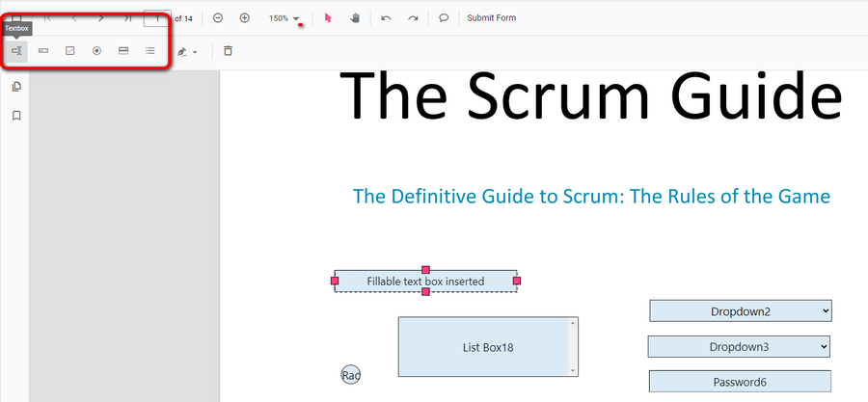Image resolution: width=868 pixels, height=402 pixels.
Task: Toggle the Rad radio button on the page
Action: pyautogui.click(x=350, y=375)
